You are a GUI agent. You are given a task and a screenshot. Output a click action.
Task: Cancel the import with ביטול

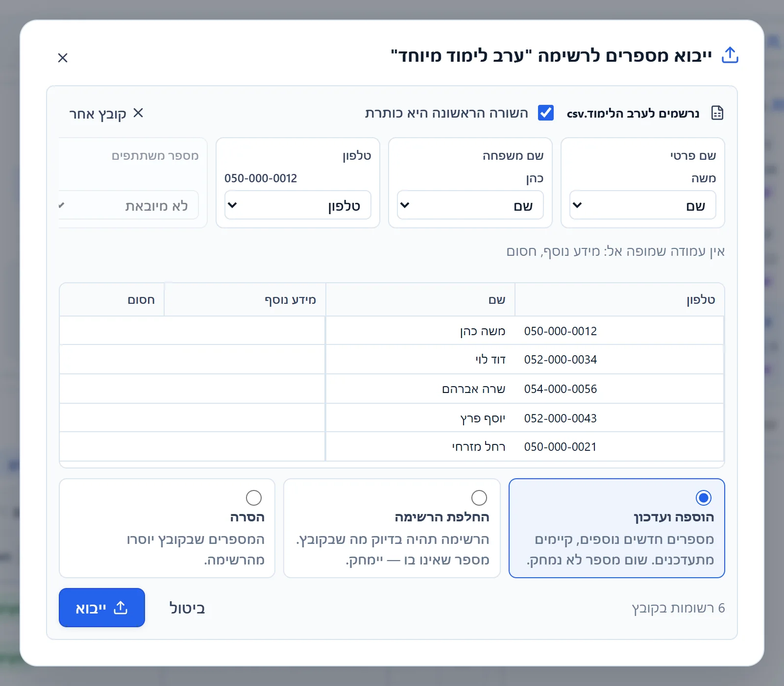[x=187, y=608]
